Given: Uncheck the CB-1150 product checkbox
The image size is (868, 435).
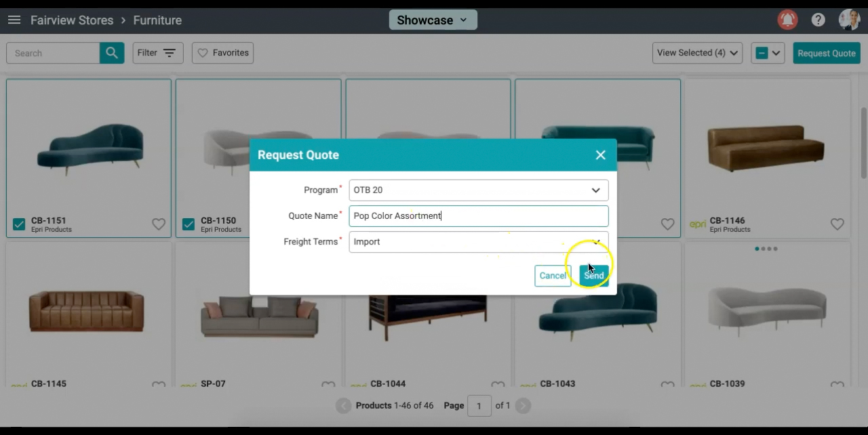Looking at the screenshot, I should pos(189,224).
